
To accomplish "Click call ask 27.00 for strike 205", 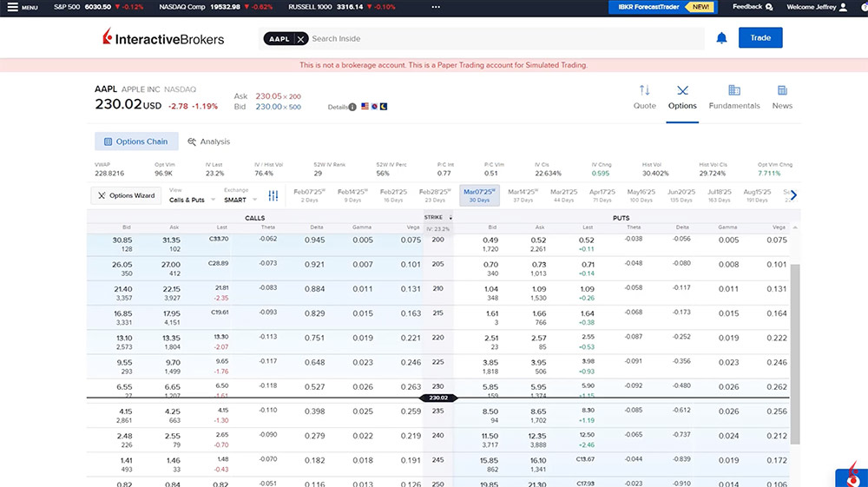I will pyautogui.click(x=171, y=265).
